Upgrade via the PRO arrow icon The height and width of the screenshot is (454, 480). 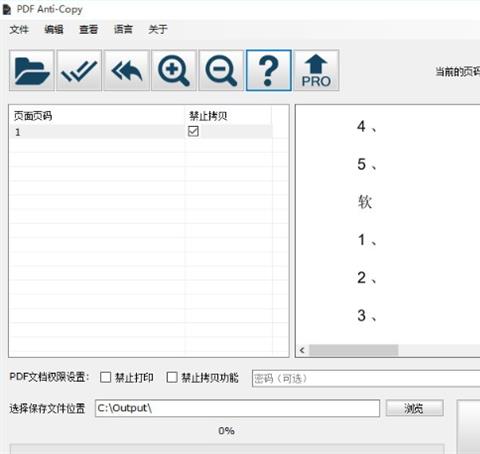316,70
